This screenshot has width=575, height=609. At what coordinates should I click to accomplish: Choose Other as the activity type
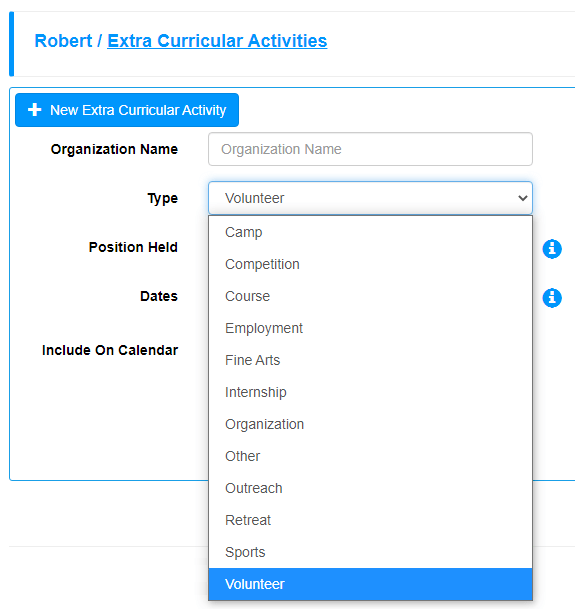370,456
